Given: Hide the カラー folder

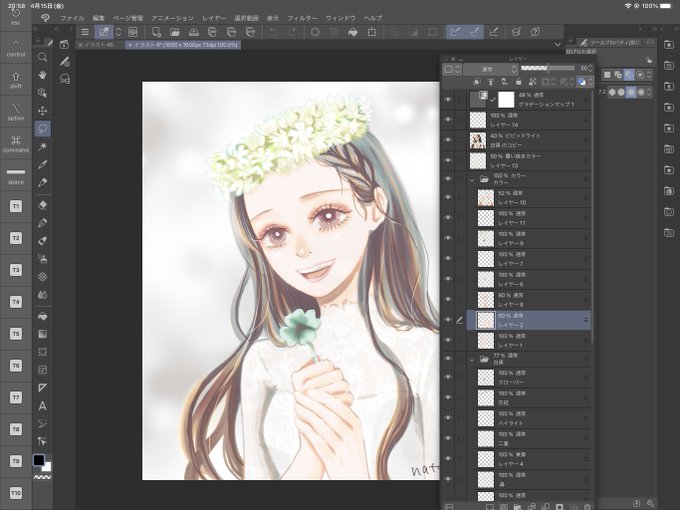Looking at the screenshot, I should pyautogui.click(x=448, y=179).
